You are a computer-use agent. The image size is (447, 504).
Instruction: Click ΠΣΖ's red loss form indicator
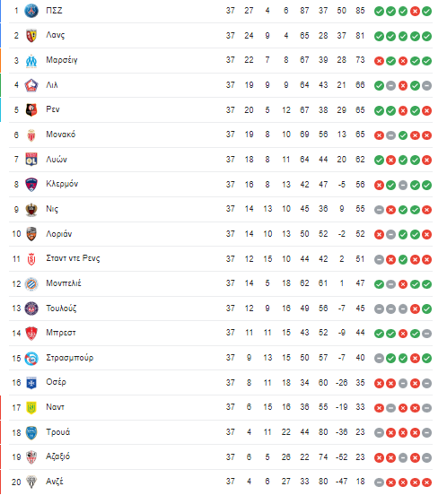415,12
